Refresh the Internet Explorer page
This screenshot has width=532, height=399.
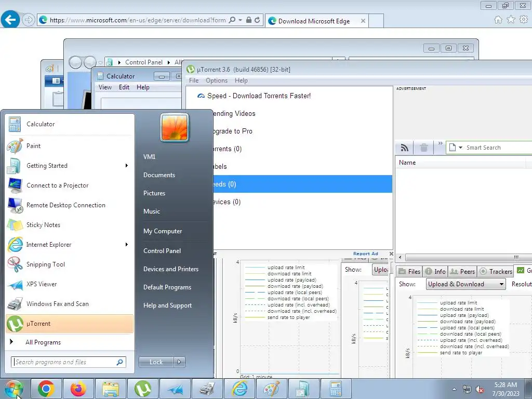(x=257, y=20)
